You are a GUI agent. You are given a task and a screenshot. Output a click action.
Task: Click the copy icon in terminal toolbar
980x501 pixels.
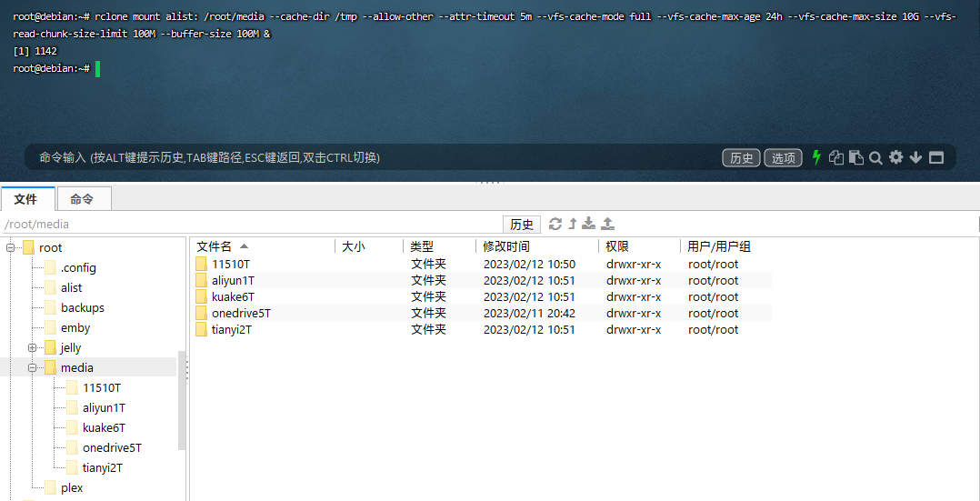pos(836,157)
